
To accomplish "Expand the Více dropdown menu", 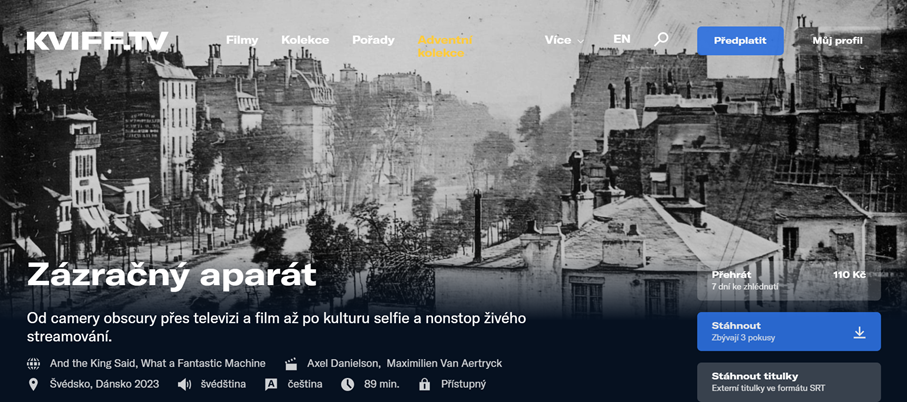I will 564,40.
